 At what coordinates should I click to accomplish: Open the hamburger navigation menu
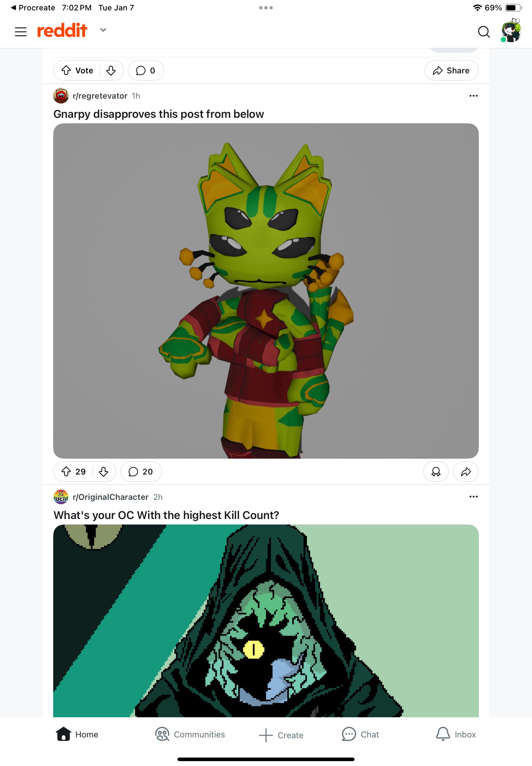click(21, 32)
